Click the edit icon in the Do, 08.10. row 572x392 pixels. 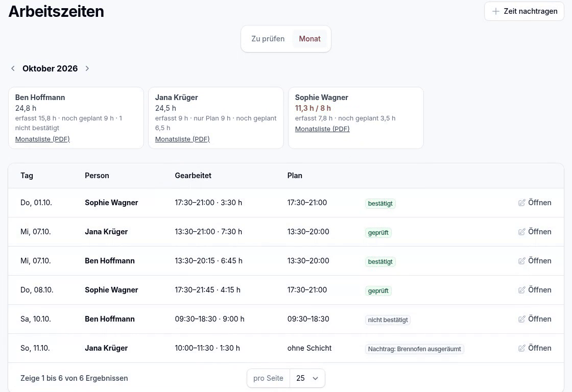521,290
